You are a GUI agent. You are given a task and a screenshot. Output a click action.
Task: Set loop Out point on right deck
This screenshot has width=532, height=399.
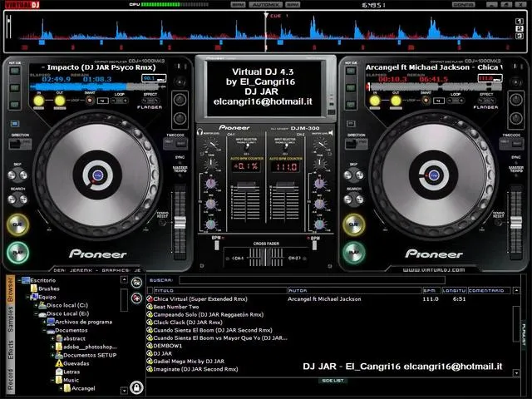point(396,101)
